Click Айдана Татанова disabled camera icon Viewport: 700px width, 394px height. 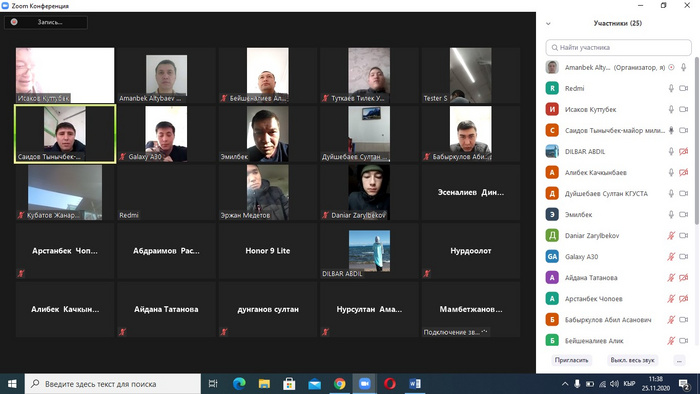(683, 278)
